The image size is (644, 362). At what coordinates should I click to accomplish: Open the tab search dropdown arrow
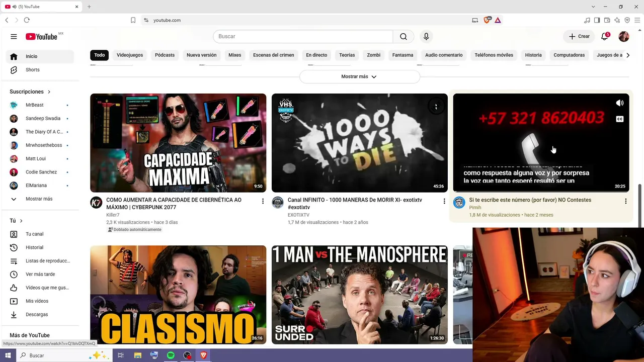[x=594, y=7]
